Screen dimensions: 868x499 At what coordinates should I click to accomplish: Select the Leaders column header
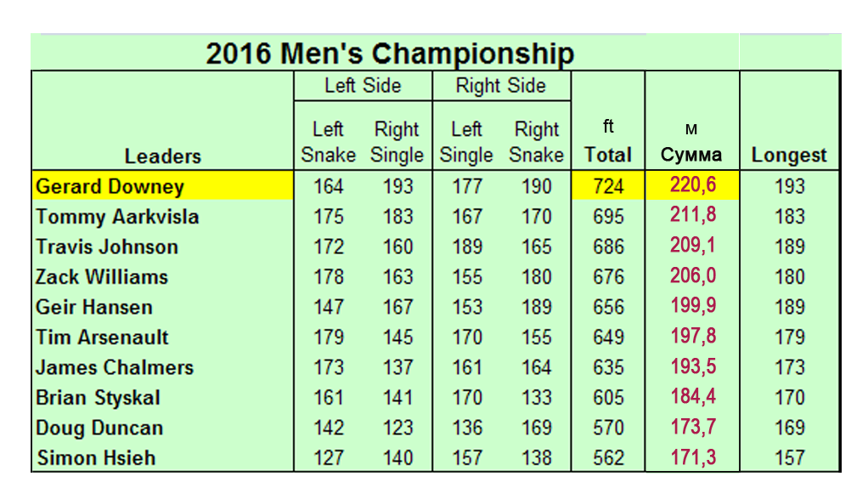tap(163, 156)
